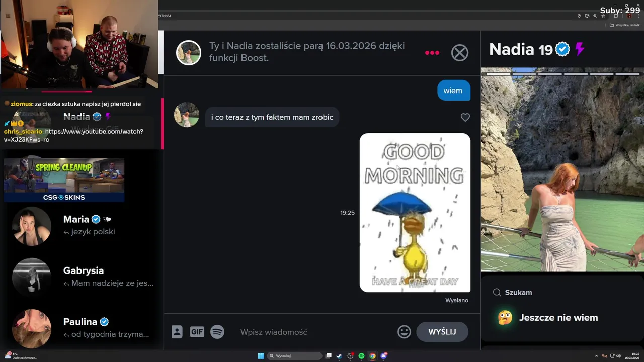The image size is (644, 362).
Task: Select the 'Szukam' search icon in the profile
Action: [497, 292]
